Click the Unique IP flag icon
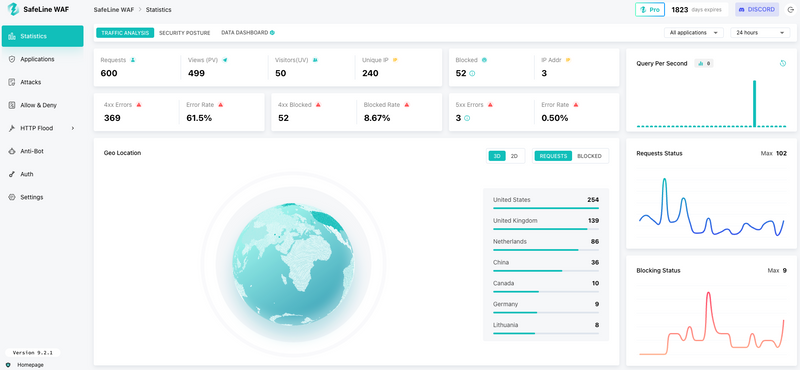 395,60
